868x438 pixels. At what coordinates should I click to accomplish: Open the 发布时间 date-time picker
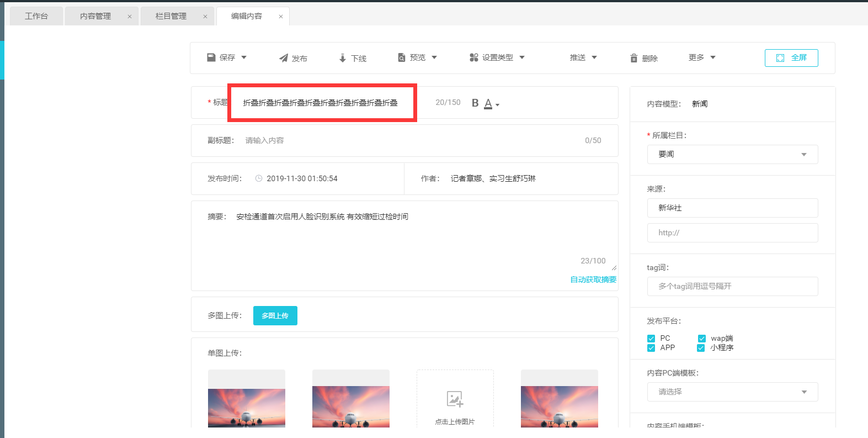tap(302, 178)
